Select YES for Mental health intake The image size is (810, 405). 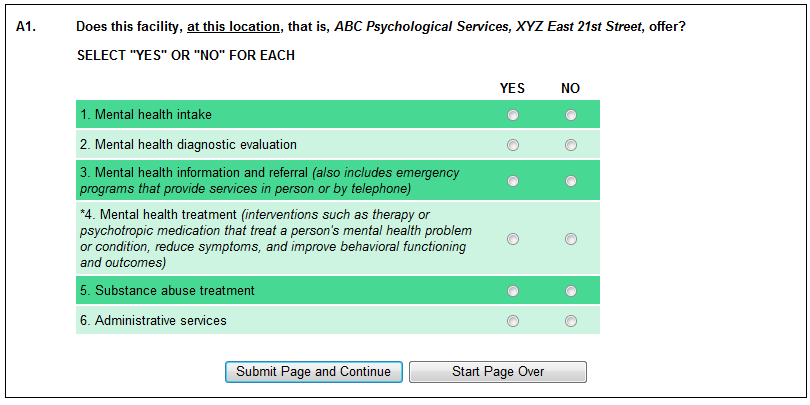[x=513, y=115]
